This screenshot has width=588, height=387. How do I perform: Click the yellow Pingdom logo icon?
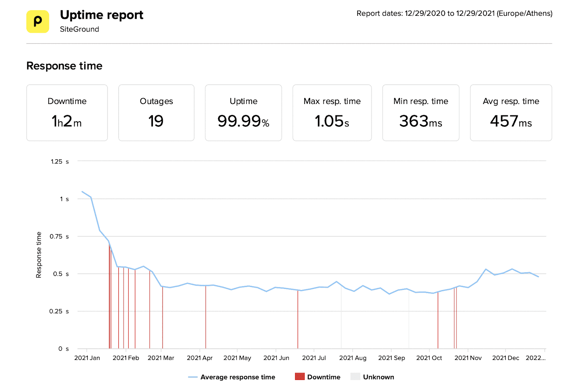coord(37,21)
